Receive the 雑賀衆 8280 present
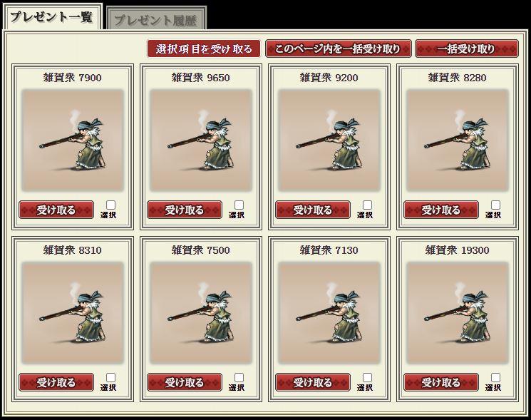The image size is (531, 420). [x=441, y=210]
